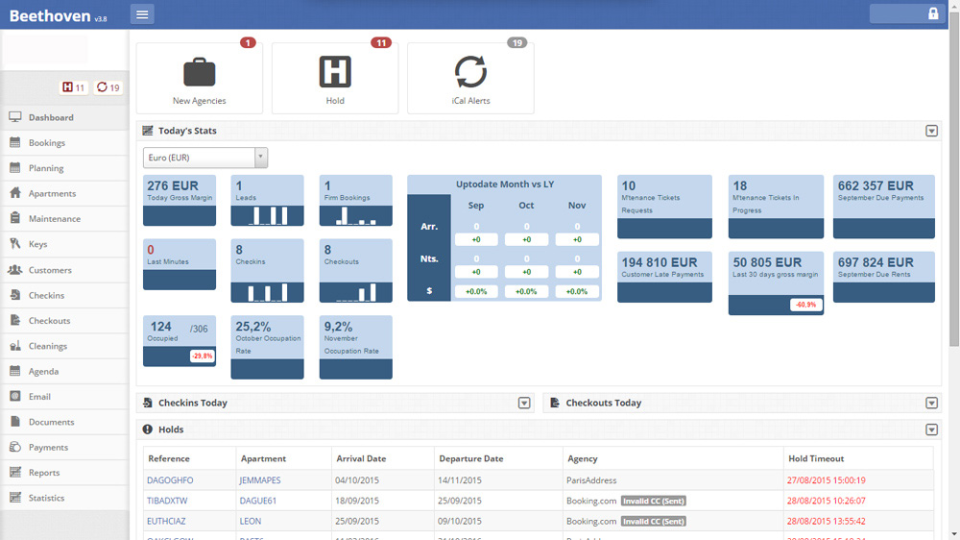This screenshot has height=540, width=960.
Task: Open September Due Payments tile
Action: point(883,206)
